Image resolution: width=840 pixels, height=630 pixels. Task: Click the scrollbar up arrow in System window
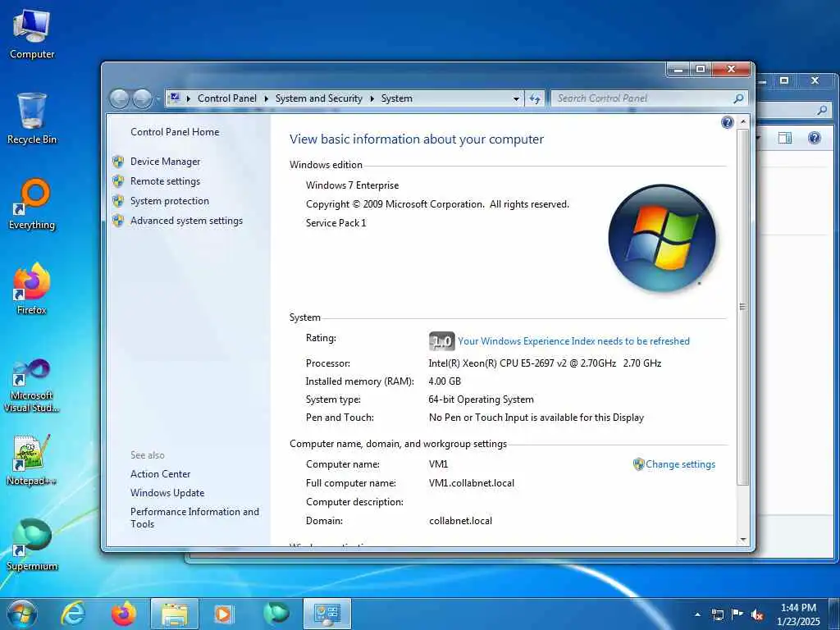743,122
